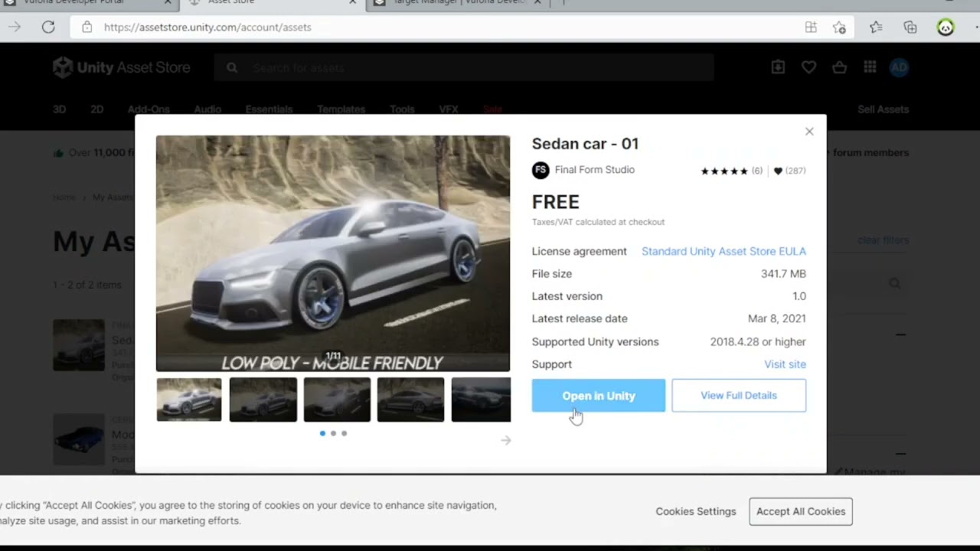Viewport: 980px width, 551px height.
Task: Open the Unity apps grid icon
Action: click(x=870, y=67)
